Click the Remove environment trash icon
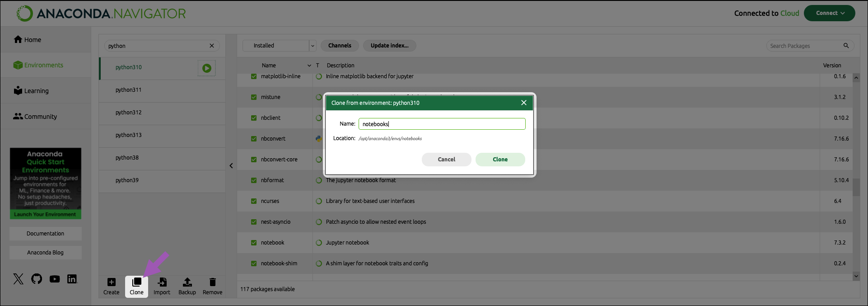Screen dimensions: 868x306 pyautogui.click(x=213, y=282)
